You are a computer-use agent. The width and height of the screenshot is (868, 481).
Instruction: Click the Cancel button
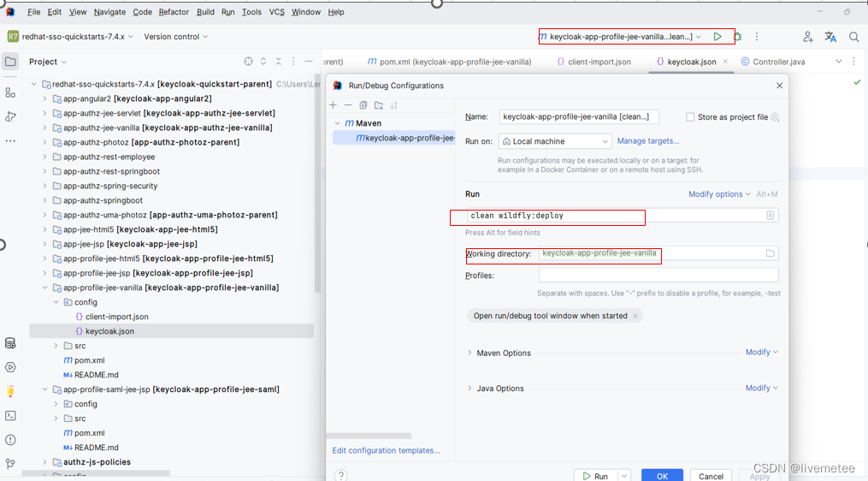pos(711,476)
